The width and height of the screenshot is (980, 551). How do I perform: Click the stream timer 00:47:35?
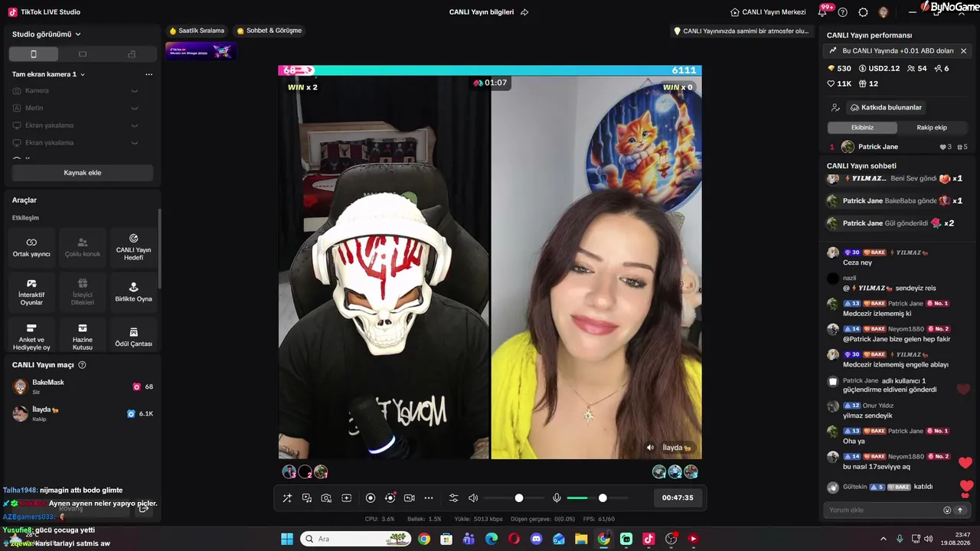point(678,498)
